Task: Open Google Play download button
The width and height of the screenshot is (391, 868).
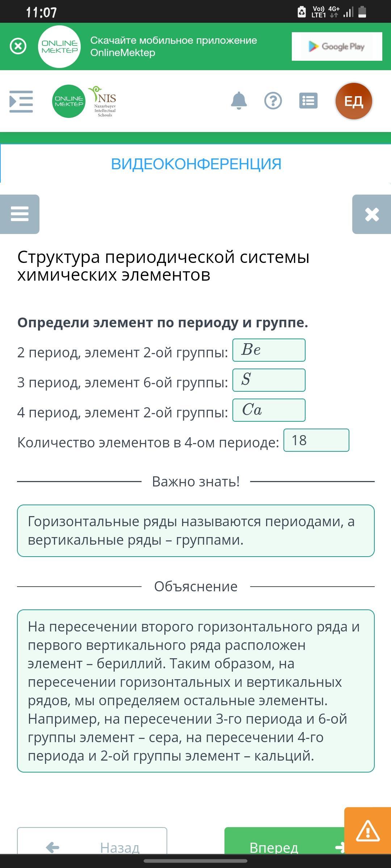Action: tap(337, 46)
